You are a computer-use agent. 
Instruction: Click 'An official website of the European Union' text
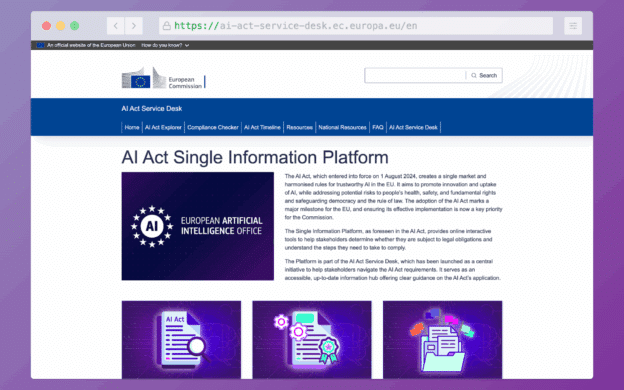click(91, 45)
